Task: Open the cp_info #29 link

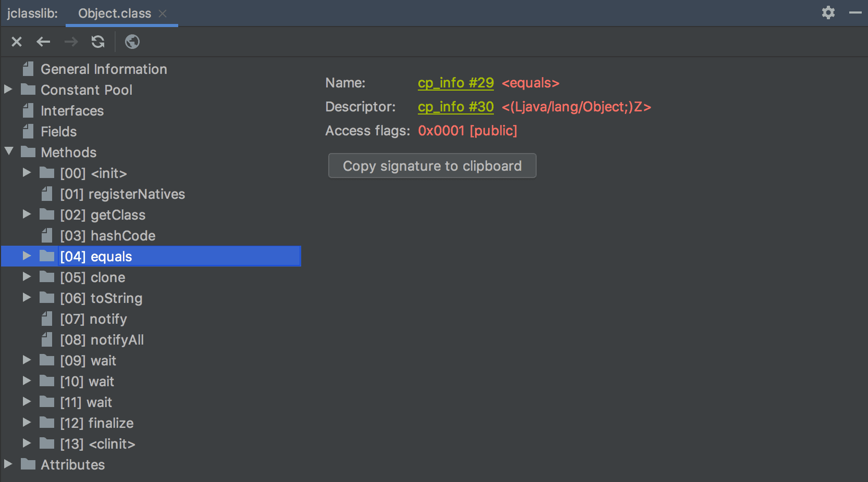Action: [455, 83]
